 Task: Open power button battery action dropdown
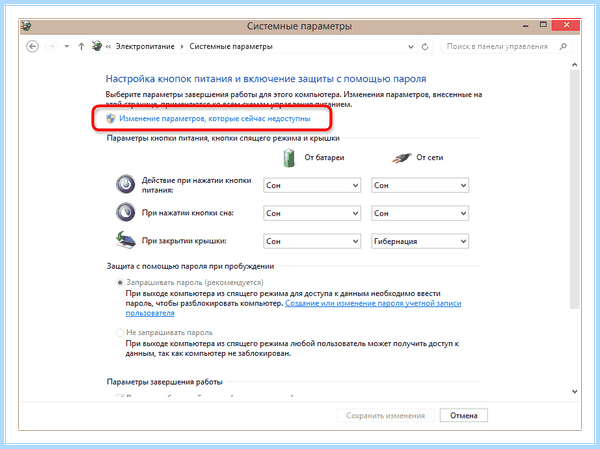click(312, 185)
